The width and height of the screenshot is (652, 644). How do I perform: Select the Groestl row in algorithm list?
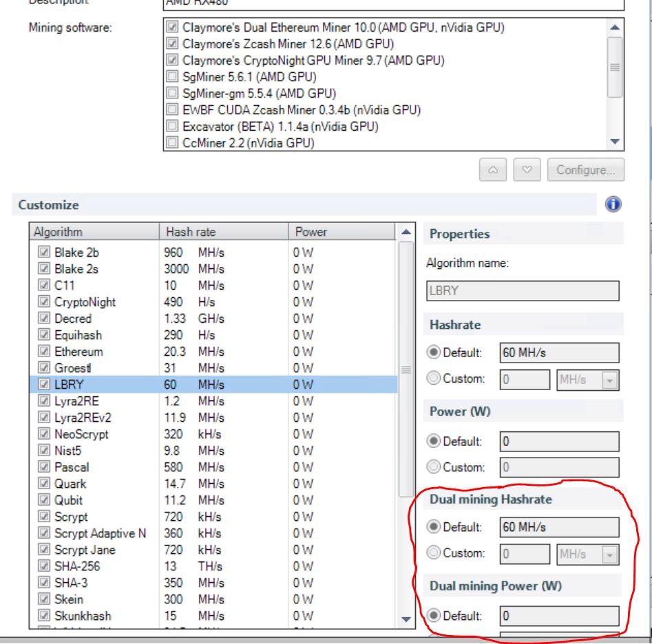tap(213, 367)
